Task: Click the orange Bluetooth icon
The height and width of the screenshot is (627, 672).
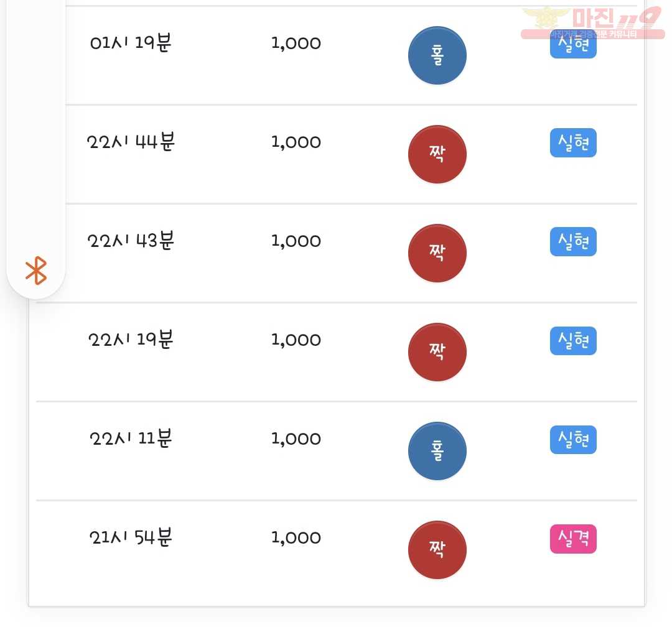Action: click(36, 271)
